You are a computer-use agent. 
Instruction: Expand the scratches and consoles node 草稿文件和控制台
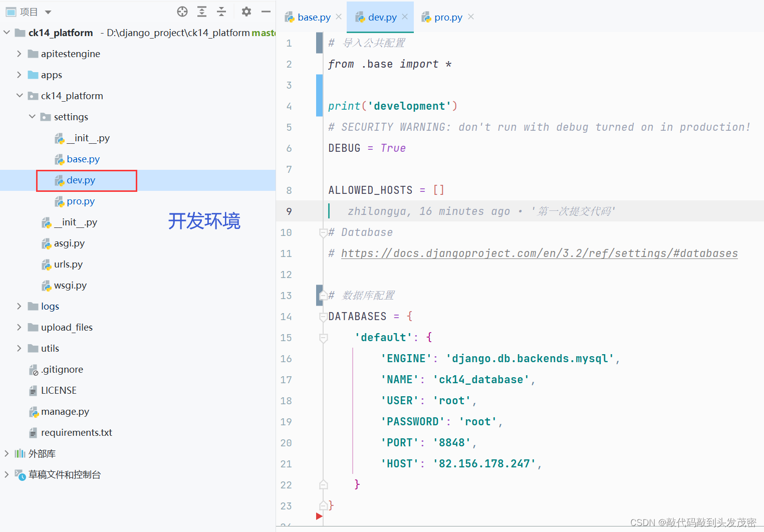point(7,474)
